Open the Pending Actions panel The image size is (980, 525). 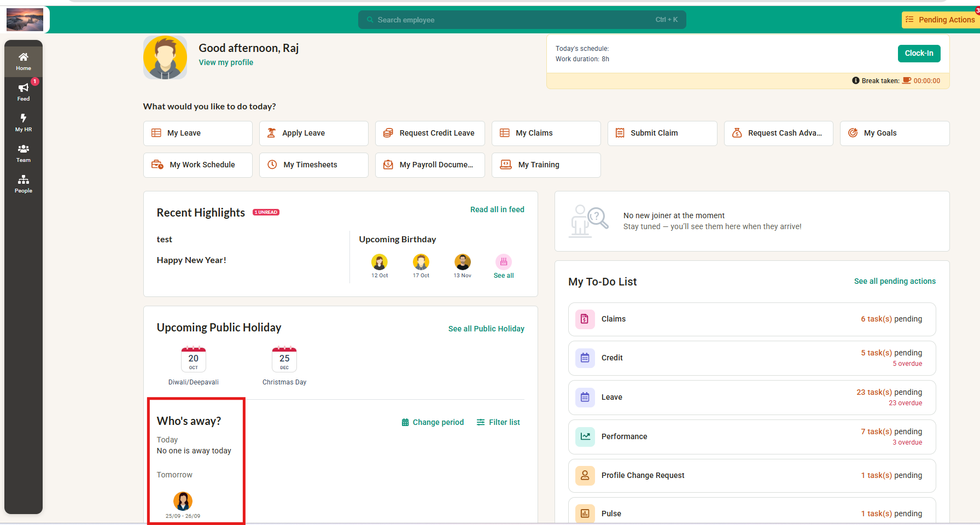tap(940, 20)
